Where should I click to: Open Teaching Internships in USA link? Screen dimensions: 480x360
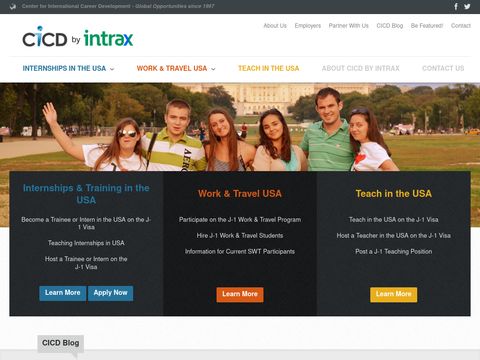click(x=86, y=243)
